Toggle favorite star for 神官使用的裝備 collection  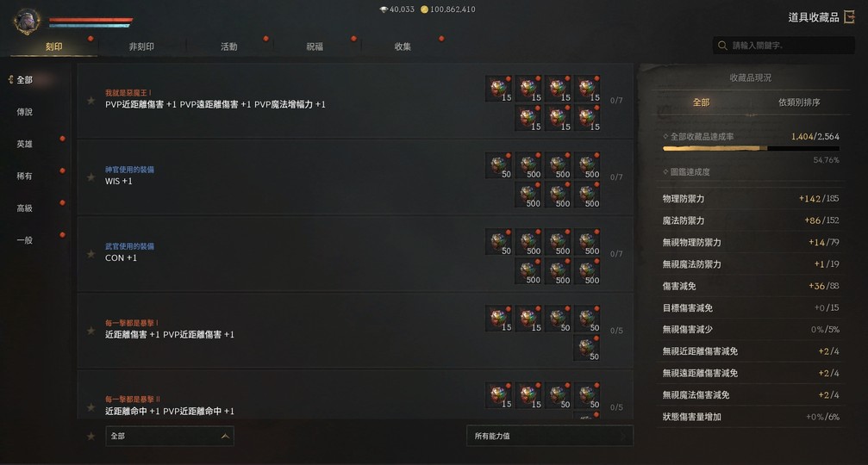[91, 177]
